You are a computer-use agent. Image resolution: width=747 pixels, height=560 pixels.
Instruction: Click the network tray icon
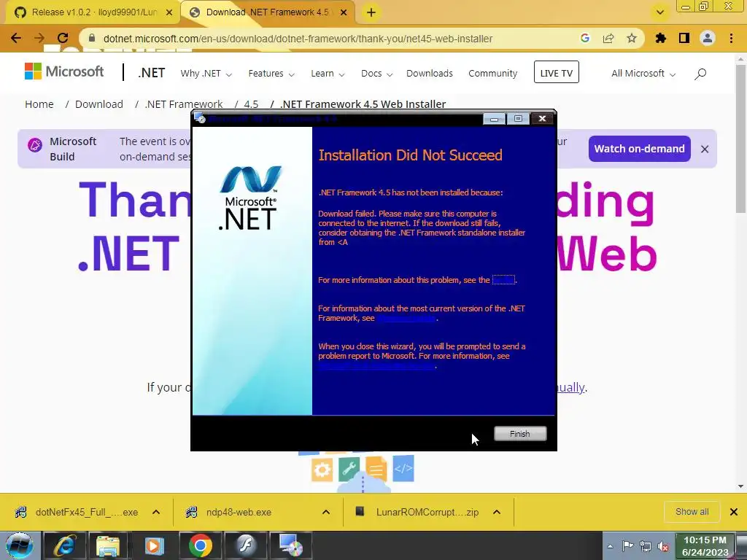point(646,546)
